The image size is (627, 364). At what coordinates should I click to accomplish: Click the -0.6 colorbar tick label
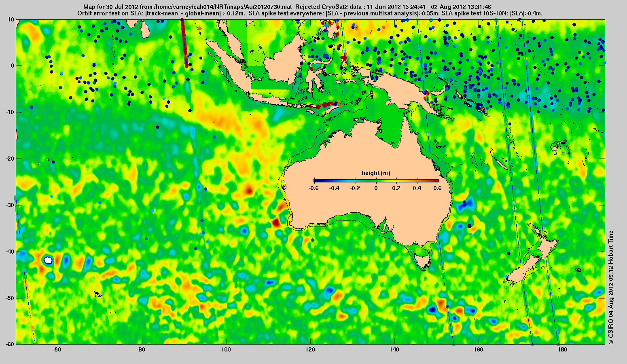(x=313, y=188)
